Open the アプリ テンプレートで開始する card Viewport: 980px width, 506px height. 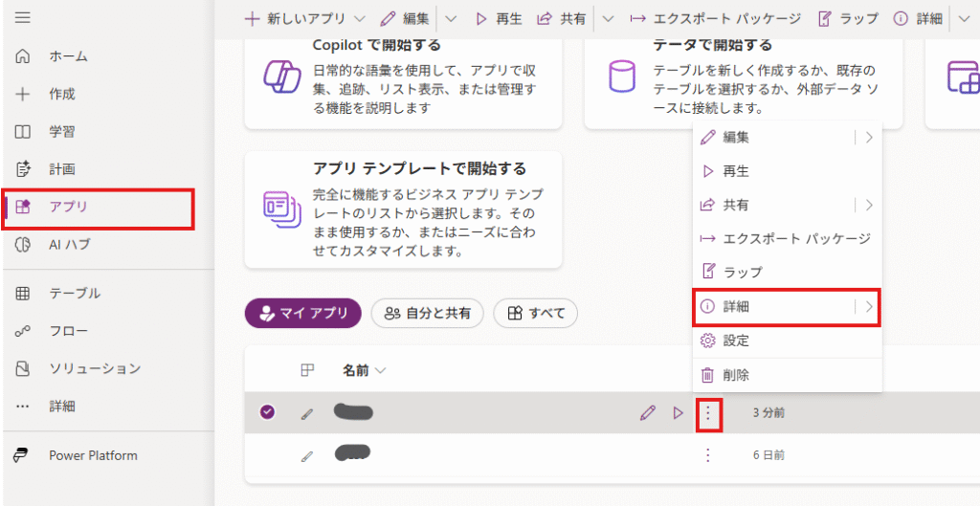click(x=403, y=209)
